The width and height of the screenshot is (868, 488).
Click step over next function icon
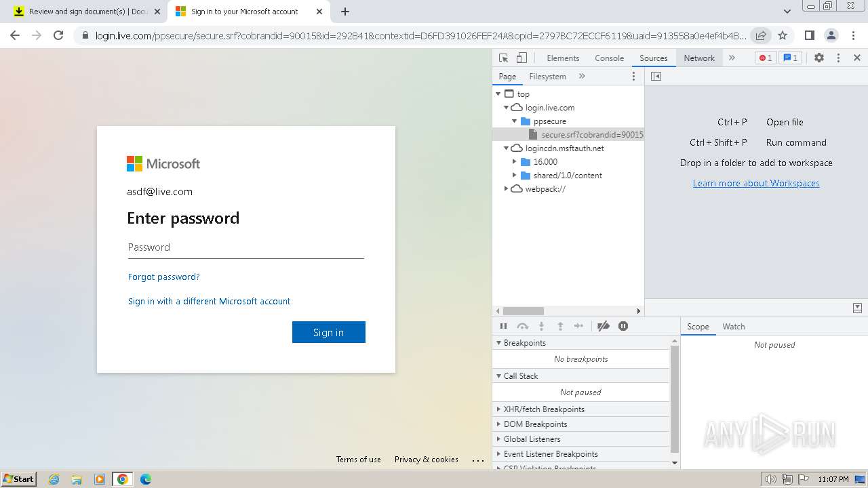point(522,327)
